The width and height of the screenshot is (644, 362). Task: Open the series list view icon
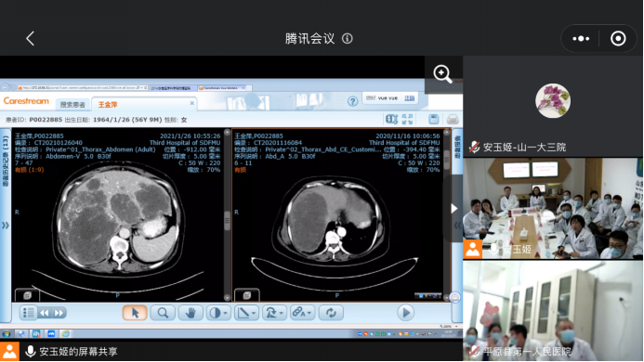28,313
